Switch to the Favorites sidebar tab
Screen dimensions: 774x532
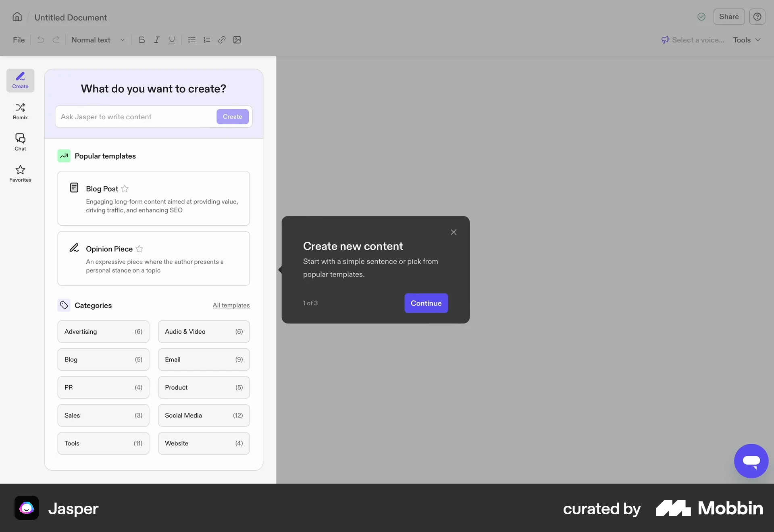click(x=20, y=173)
